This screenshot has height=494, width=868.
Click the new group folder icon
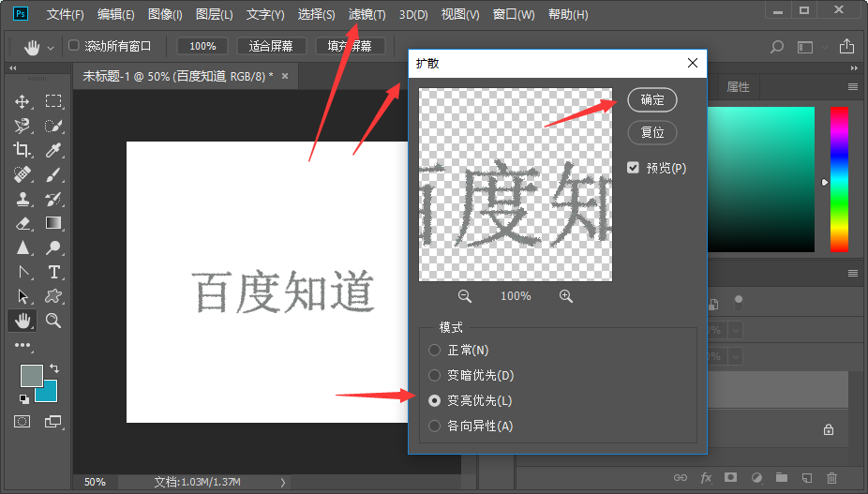(781, 477)
